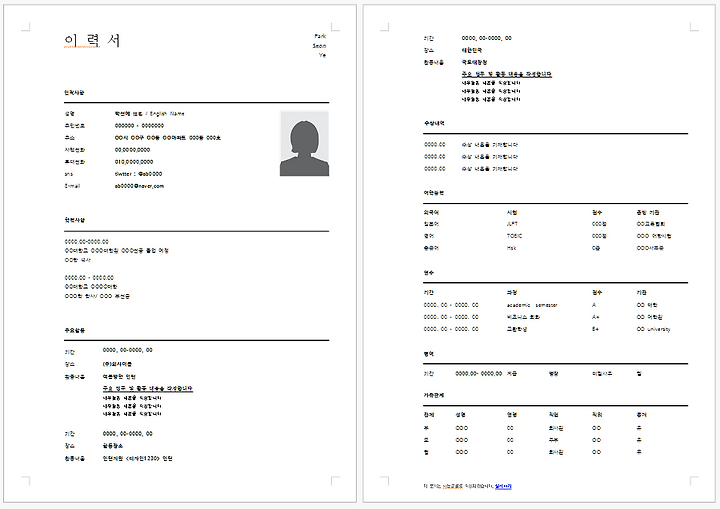
Task: Click the blue hyperlink in the footer
Action: pos(503,486)
